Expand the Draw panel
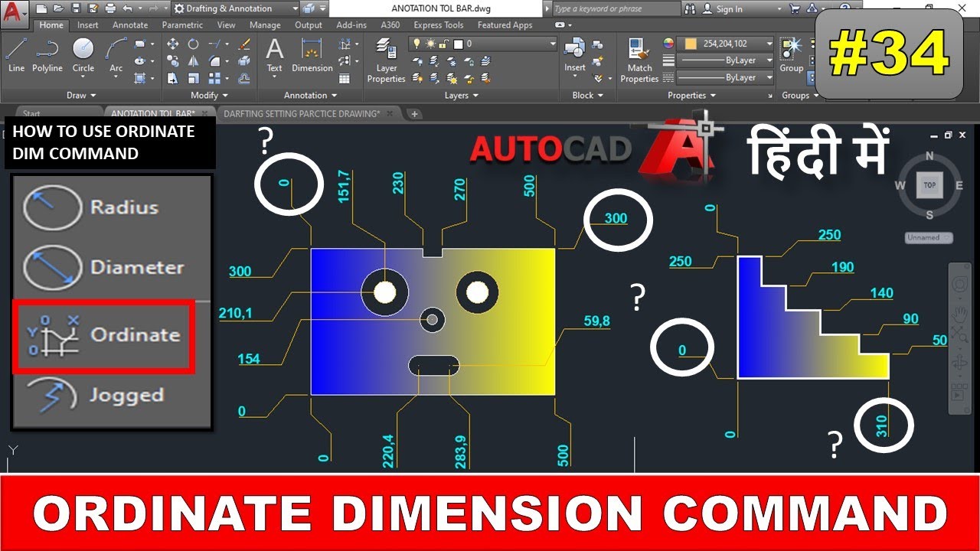Image resolution: width=980 pixels, height=551 pixels. click(81, 96)
